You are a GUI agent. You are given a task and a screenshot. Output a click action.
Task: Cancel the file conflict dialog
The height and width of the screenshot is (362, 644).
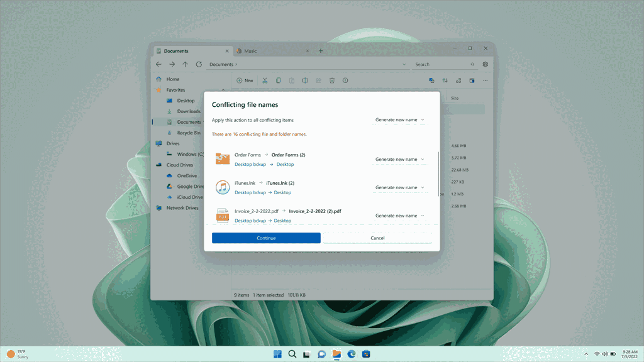(x=377, y=238)
